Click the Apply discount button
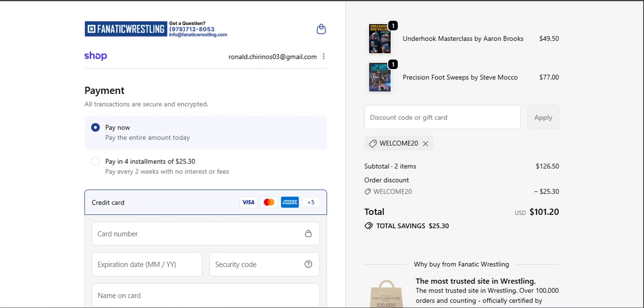644x308 pixels. tap(543, 117)
